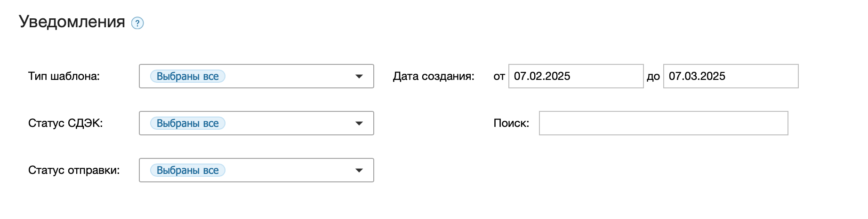The height and width of the screenshot is (219, 868).
Task: Click the 'Выбраны все' tag in Тип шаблона
Action: 187,76
